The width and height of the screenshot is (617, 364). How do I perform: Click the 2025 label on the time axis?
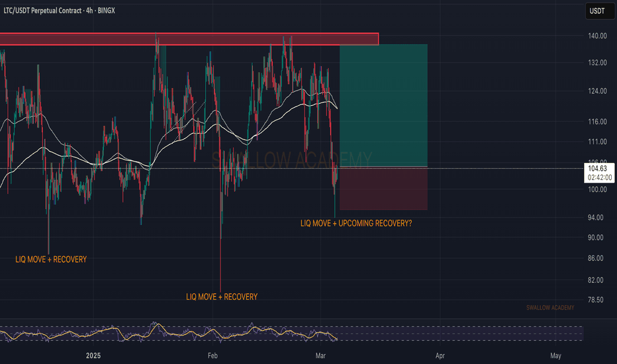click(93, 356)
